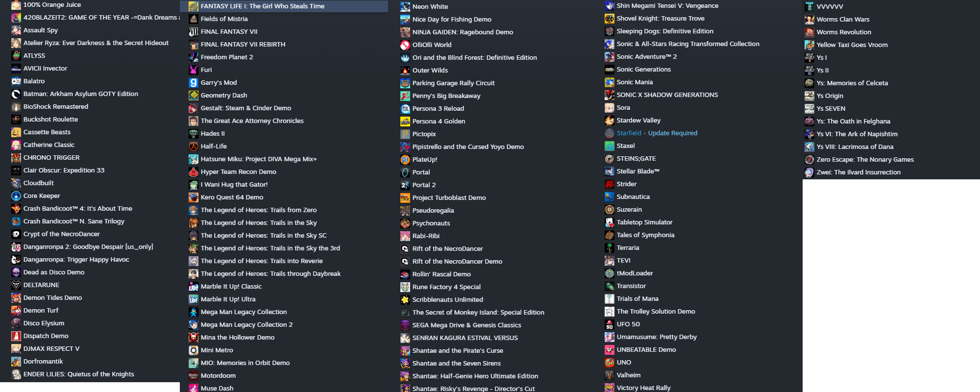Select Batman: Arkham Asylum GOTY Edition
Image resolution: width=980 pixels, height=392 pixels.
pos(80,94)
